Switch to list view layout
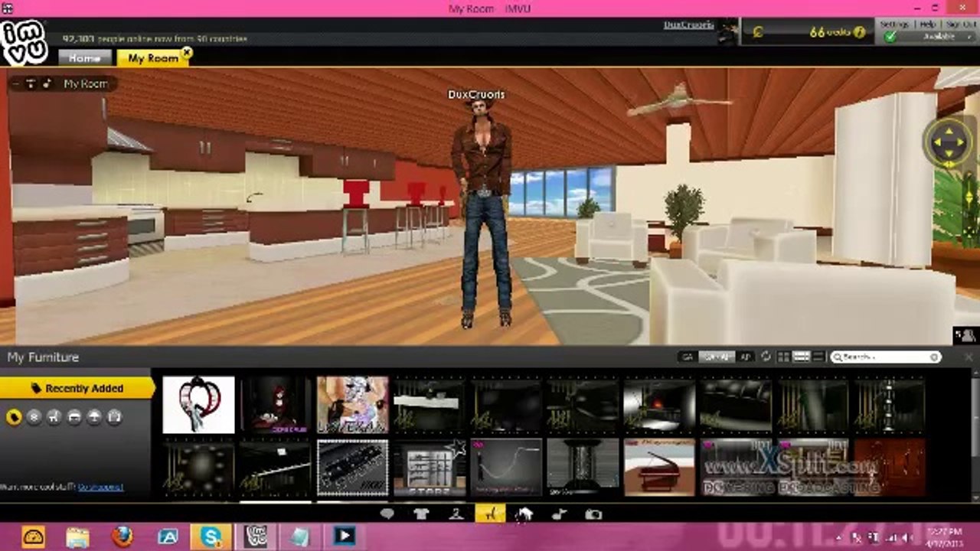The width and height of the screenshot is (980, 551). (x=818, y=357)
